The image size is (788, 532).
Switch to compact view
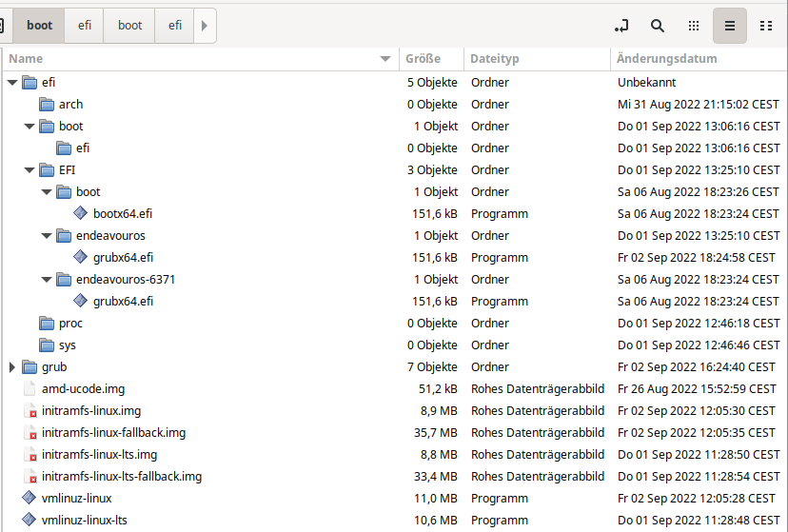766,26
